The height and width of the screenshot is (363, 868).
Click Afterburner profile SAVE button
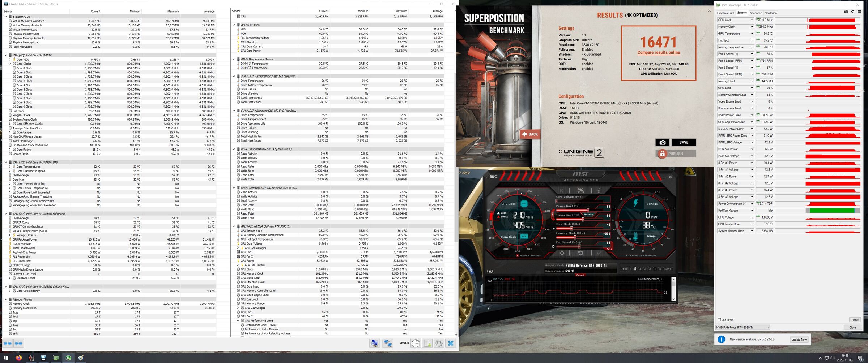668,269
